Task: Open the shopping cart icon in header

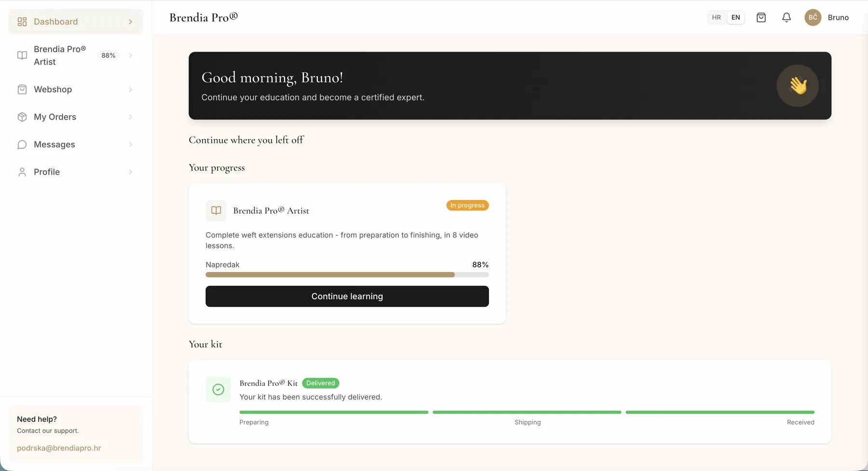Action: 761,17
